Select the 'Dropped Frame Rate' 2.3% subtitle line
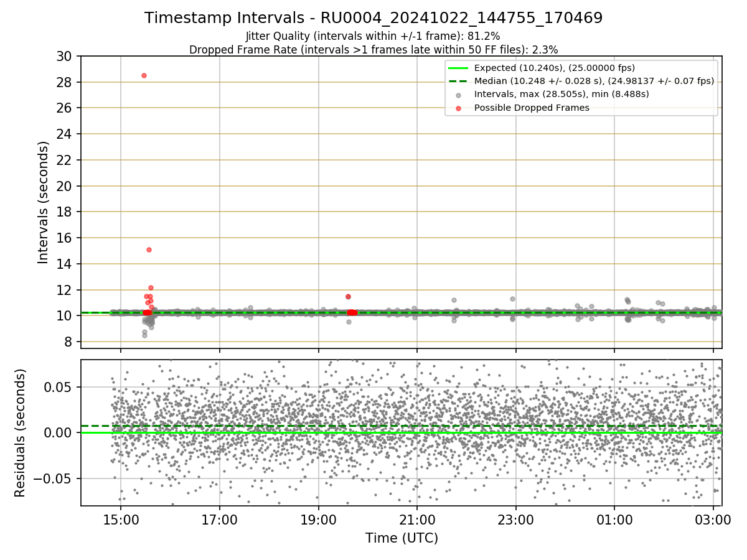 tap(373, 49)
